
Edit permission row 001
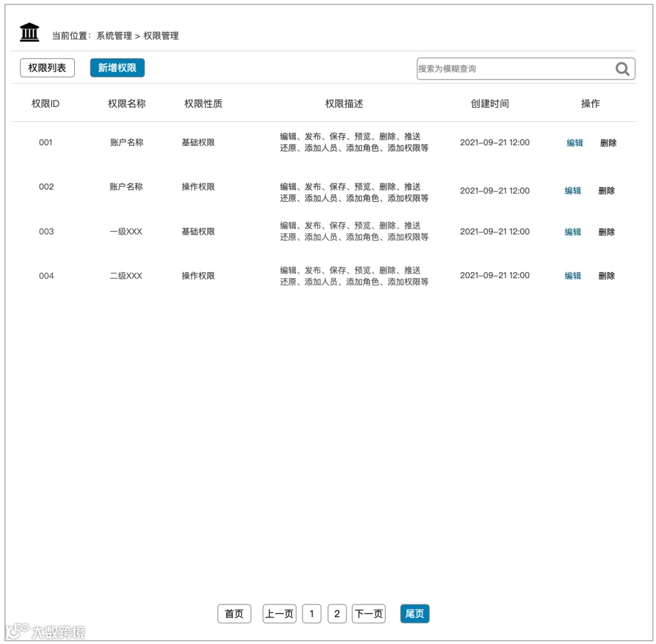pos(575,143)
